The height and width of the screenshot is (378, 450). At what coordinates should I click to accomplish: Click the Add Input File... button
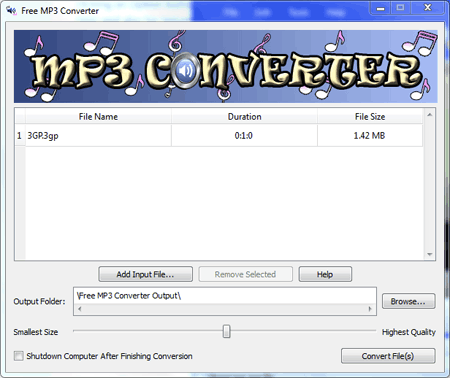pyautogui.click(x=145, y=274)
